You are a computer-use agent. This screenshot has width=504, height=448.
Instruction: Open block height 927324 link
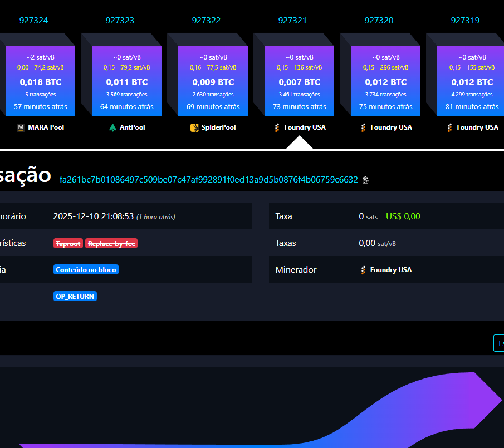[33, 21]
